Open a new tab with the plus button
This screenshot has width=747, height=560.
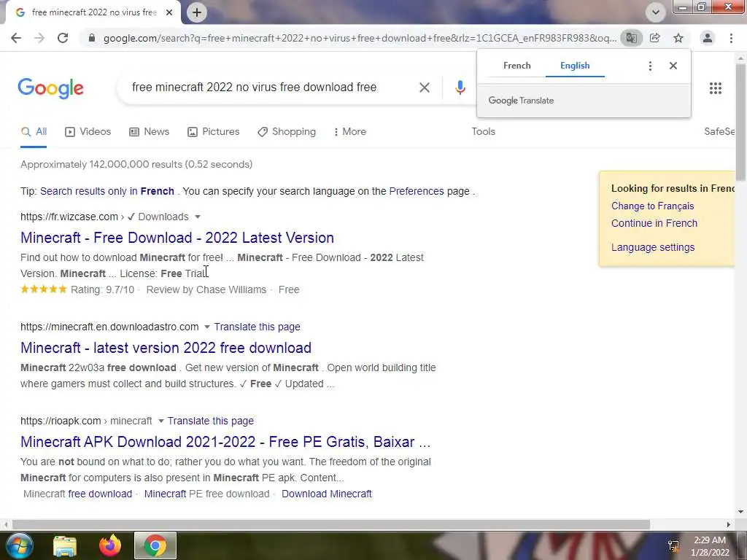click(x=197, y=12)
